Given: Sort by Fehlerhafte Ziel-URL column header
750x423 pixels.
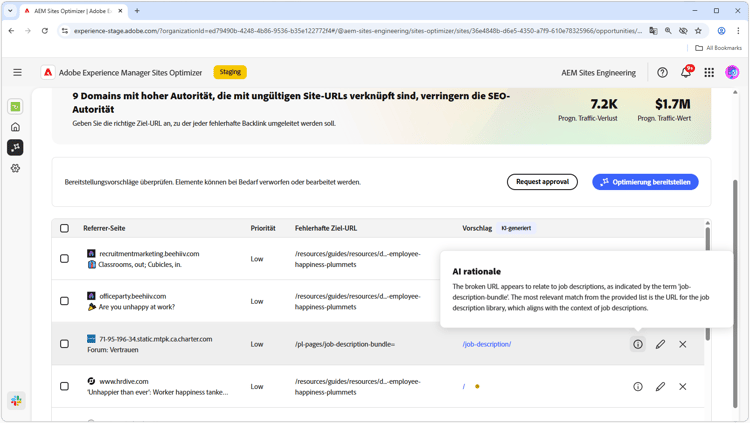Looking at the screenshot, I should tap(325, 228).
